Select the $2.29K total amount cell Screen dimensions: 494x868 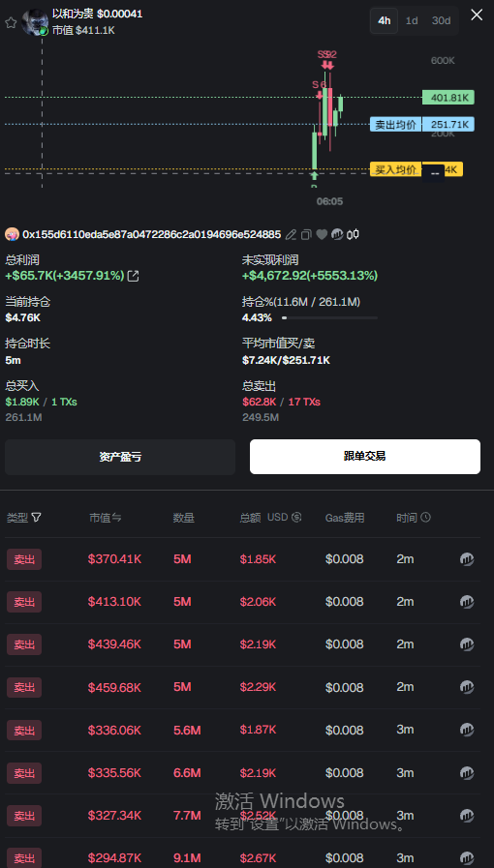258,688
